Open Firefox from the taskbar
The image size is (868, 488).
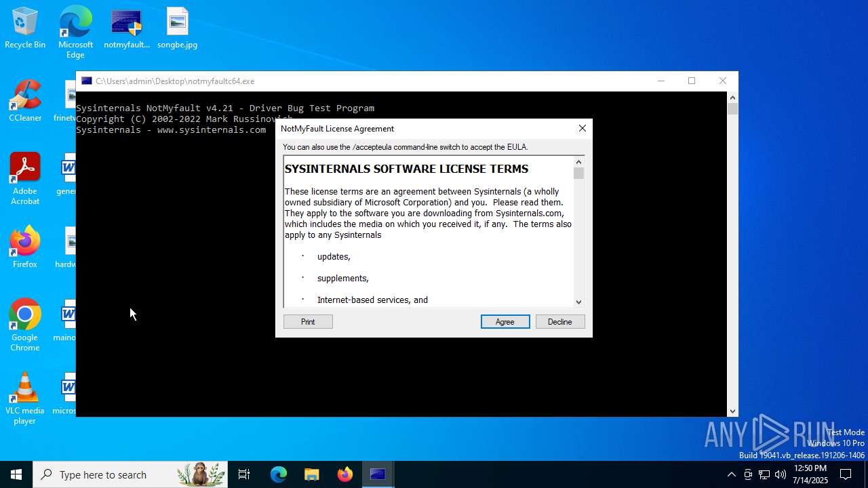coord(345,474)
